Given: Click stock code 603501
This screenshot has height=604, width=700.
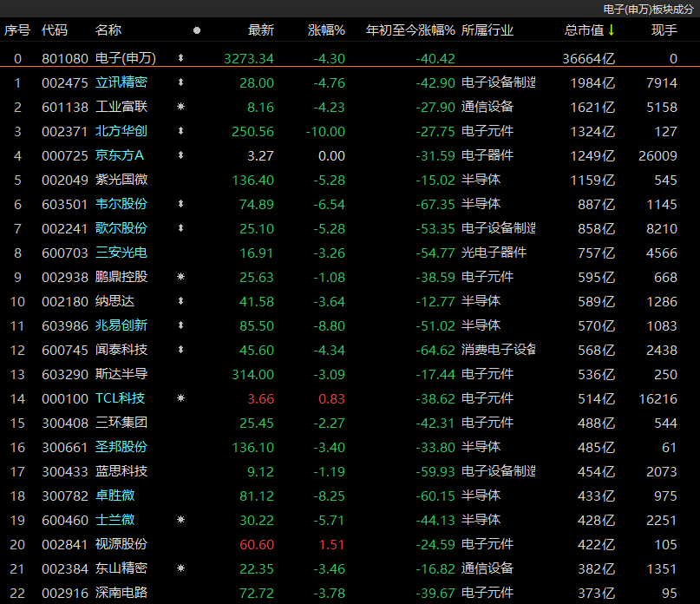Looking at the screenshot, I should click(65, 204).
